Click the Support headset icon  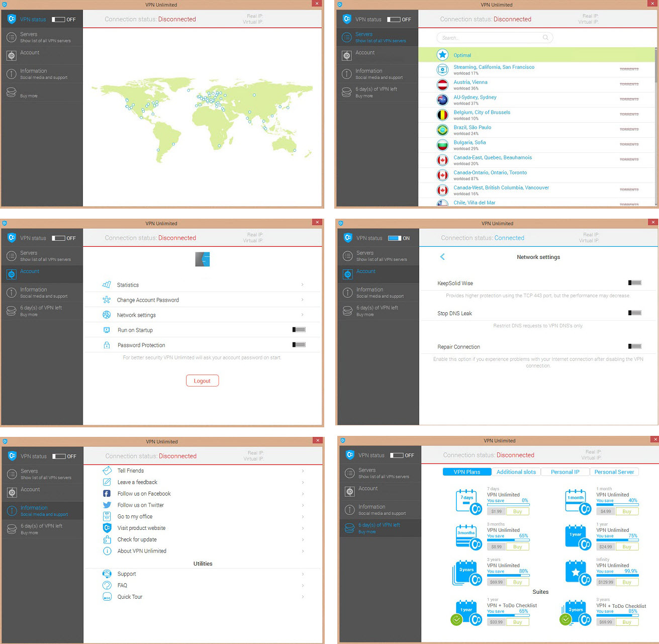point(107,574)
